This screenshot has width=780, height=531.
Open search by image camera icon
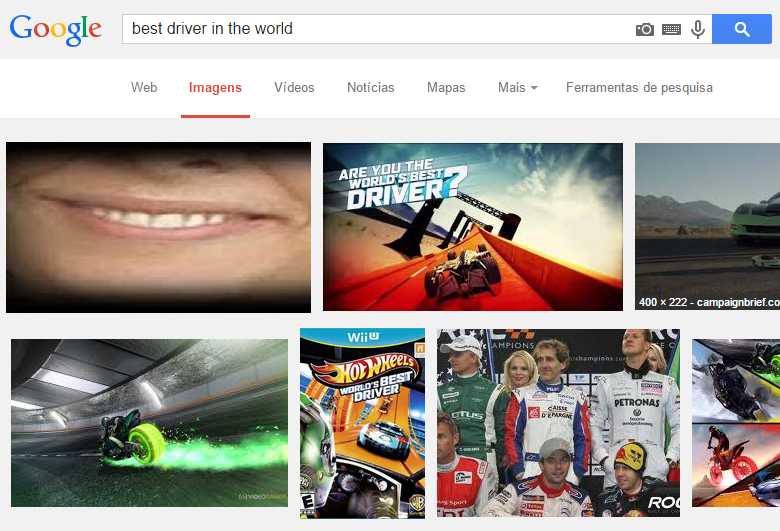[x=645, y=29]
